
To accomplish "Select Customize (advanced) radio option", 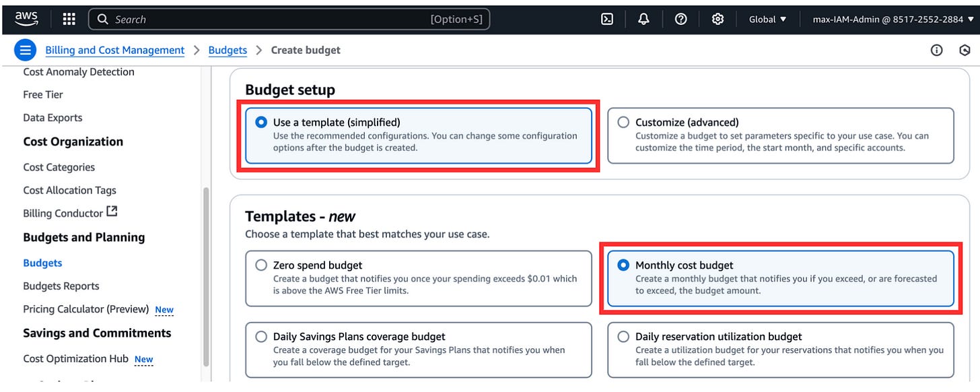I will coord(623,123).
